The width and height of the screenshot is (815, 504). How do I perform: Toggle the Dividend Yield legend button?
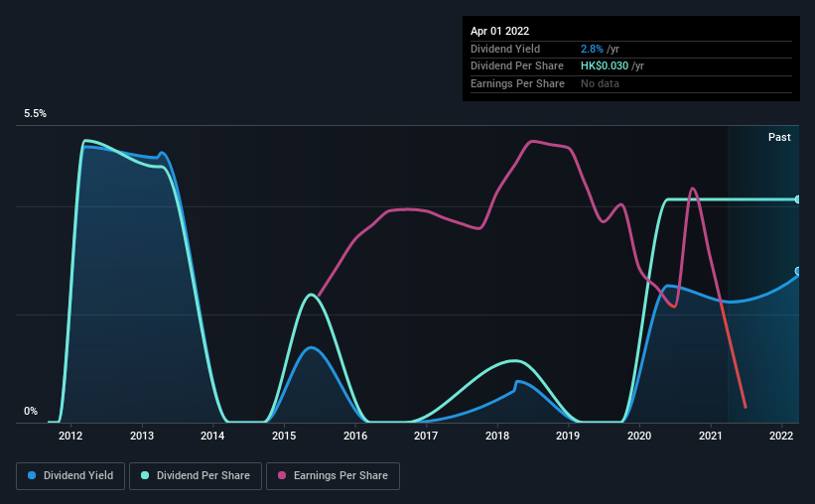tap(70, 476)
